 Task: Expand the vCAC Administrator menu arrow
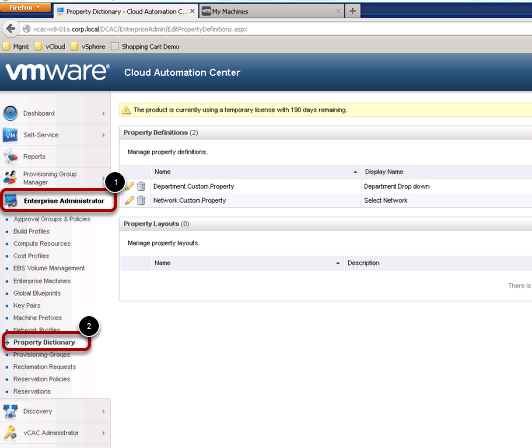tap(103, 433)
